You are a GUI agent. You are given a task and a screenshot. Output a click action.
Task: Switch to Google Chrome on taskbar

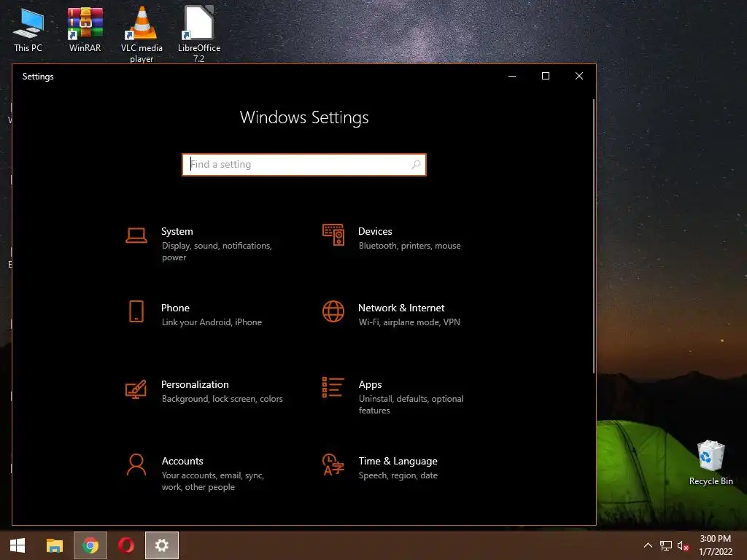click(90, 545)
